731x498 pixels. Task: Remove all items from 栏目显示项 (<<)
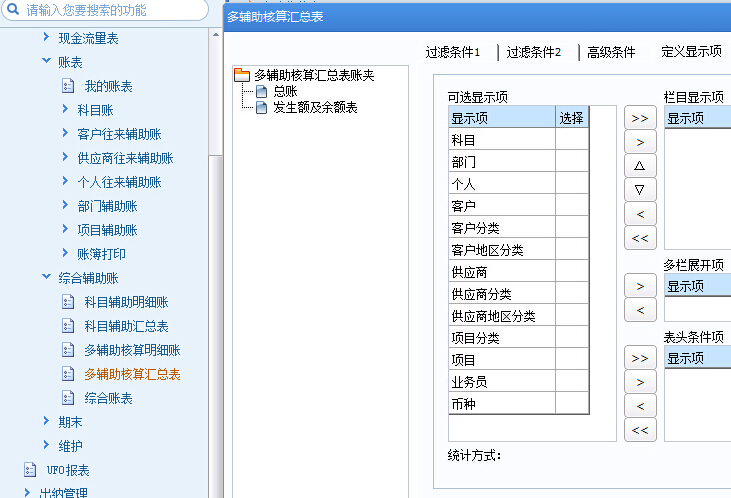[640, 238]
